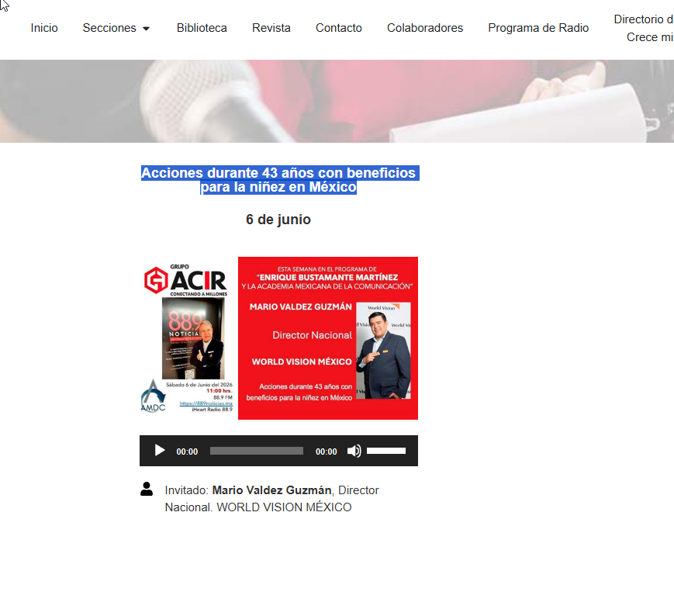Screen dimensions: 674x616
Task: Seek in the audio progress bar
Action: click(x=257, y=451)
